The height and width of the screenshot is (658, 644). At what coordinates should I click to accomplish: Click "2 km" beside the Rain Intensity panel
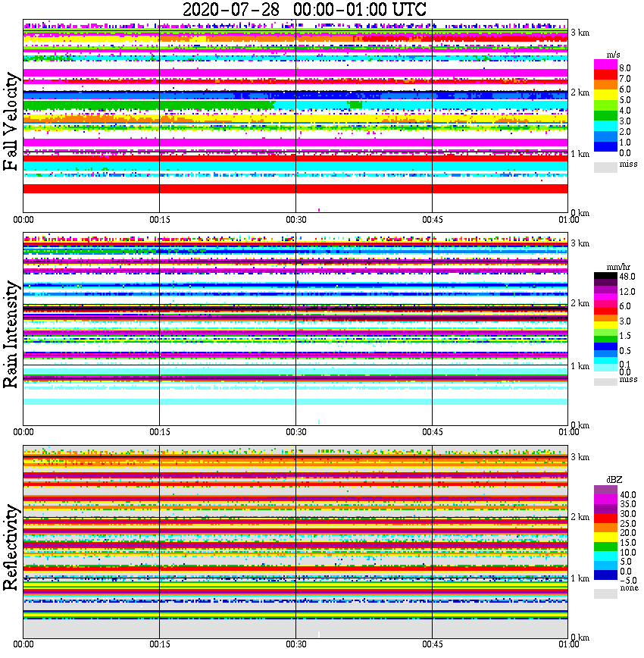(x=580, y=303)
